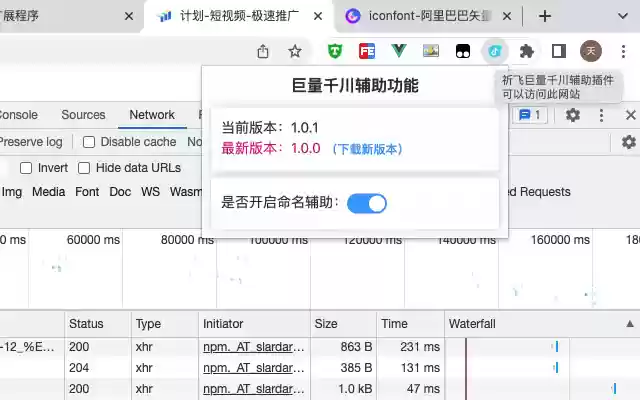640x400 pixels.
Task: Click the Preserve log label
Action: [x=31, y=142]
